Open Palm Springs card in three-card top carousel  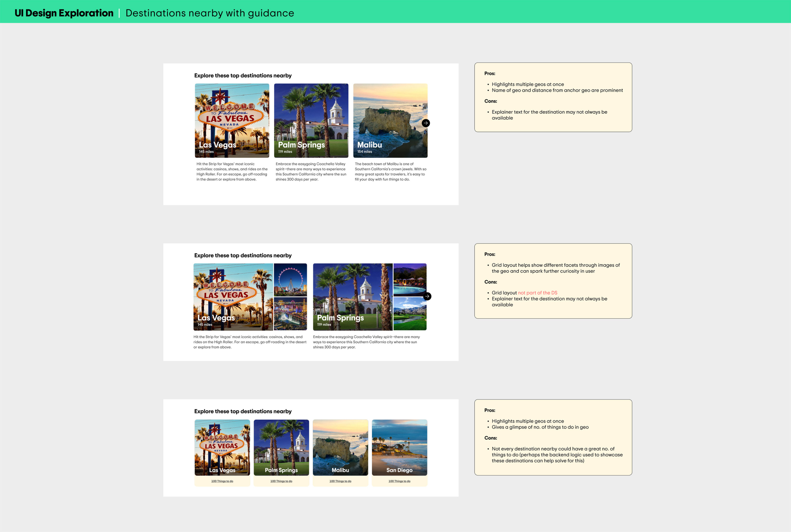tap(311, 120)
